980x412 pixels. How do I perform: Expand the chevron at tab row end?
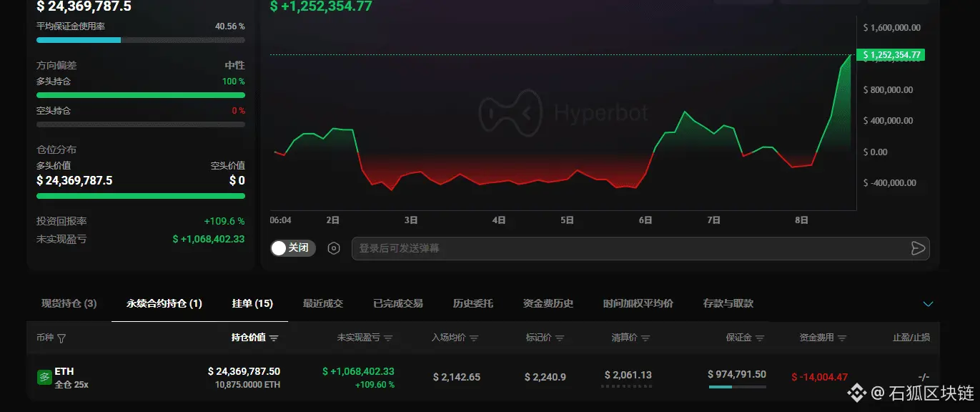[x=929, y=304]
